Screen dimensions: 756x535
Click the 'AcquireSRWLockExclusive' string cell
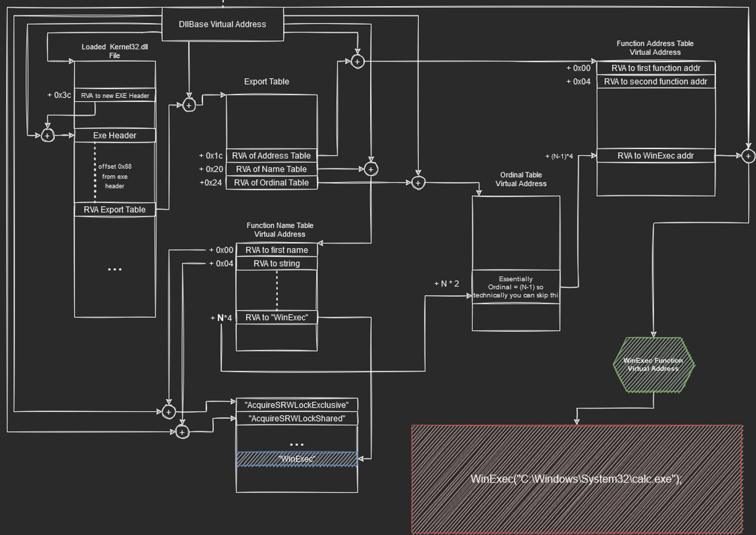point(297,405)
